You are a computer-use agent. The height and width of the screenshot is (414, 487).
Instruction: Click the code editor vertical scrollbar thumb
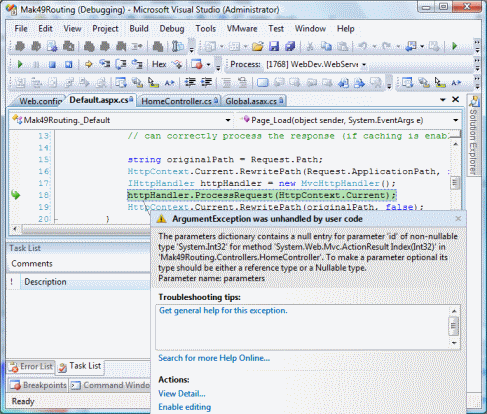coord(455,183)
